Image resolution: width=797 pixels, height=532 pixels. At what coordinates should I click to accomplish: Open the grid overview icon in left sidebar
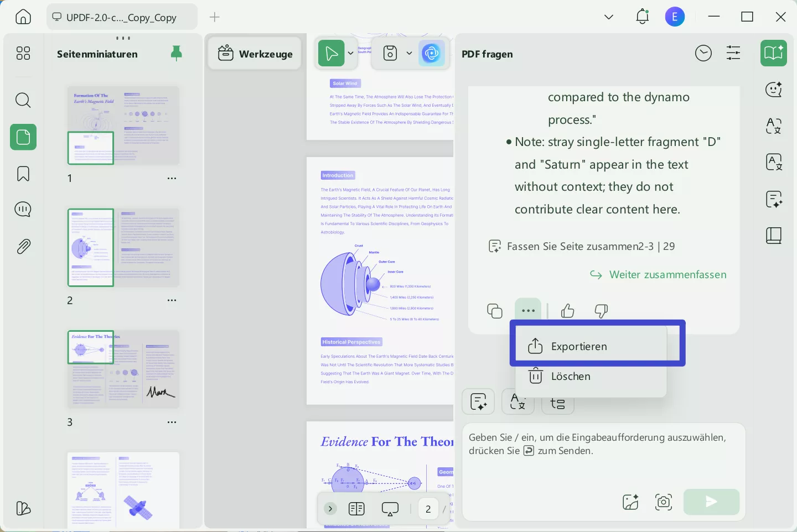pos(23,53)
